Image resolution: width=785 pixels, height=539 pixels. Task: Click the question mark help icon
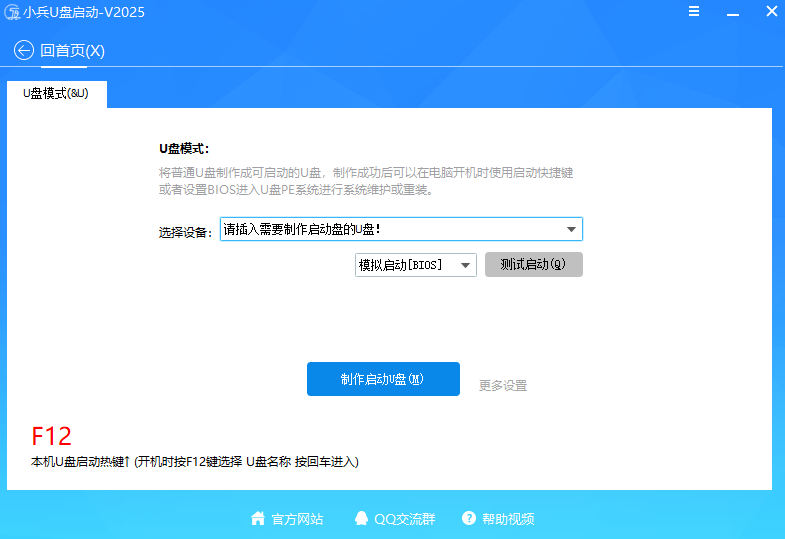[469, 518]
